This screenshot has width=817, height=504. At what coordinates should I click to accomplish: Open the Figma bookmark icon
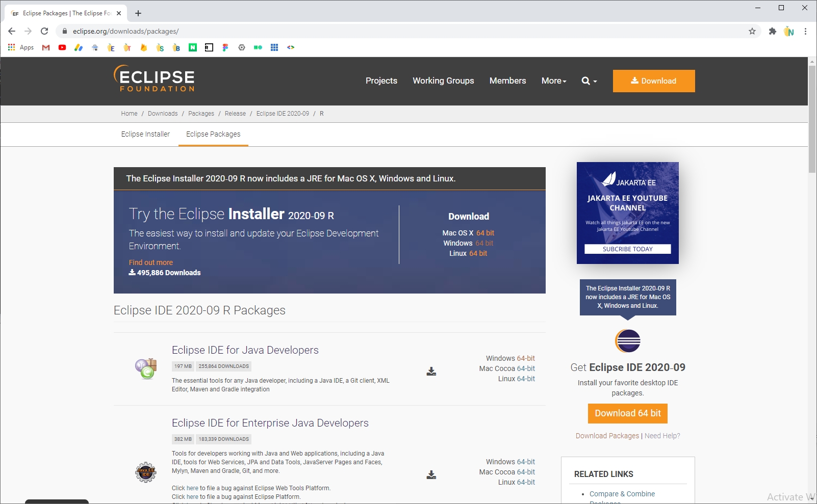point(225,47)
